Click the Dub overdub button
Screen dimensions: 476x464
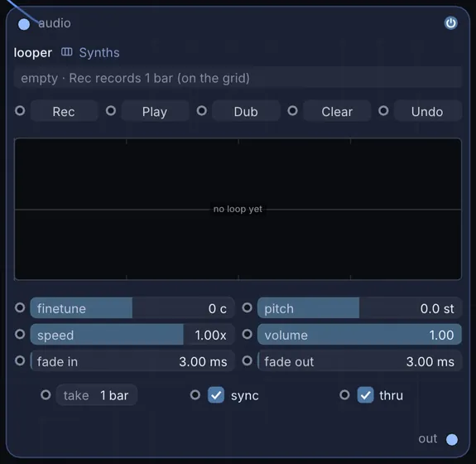[246, 111]
